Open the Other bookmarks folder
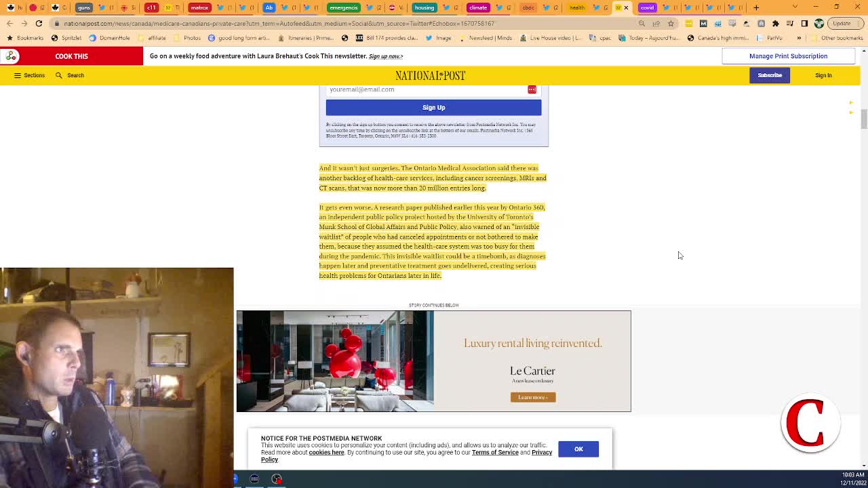 point(837,38)
